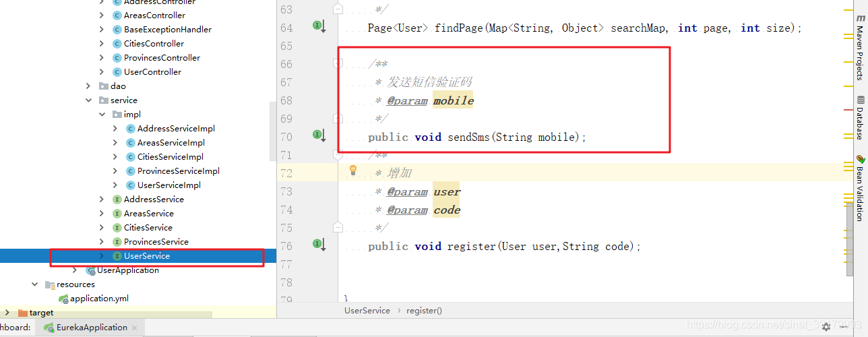Image resolution: width=868 pixels, height=337 pixels.
Task: Close the EurekaApplication tab
Action: 134,328
